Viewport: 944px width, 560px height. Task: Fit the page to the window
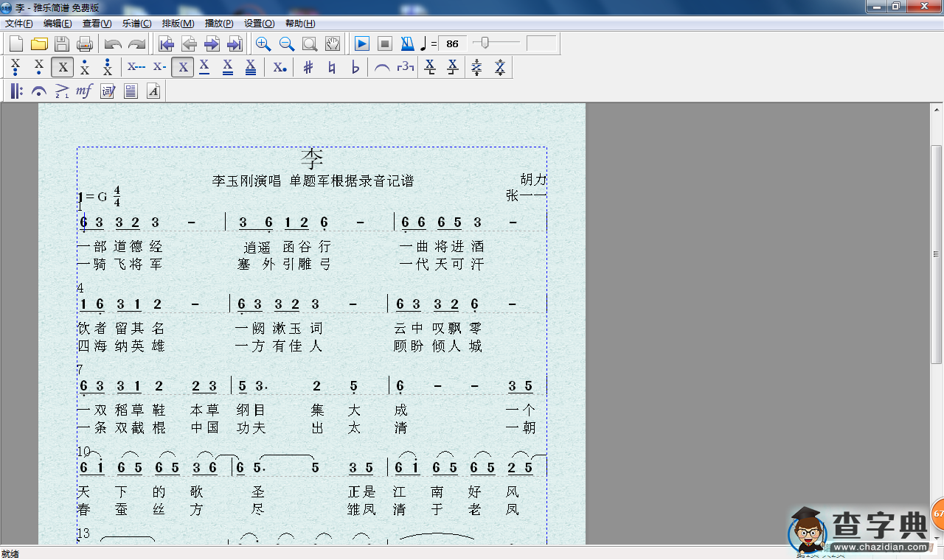[310, 43]
